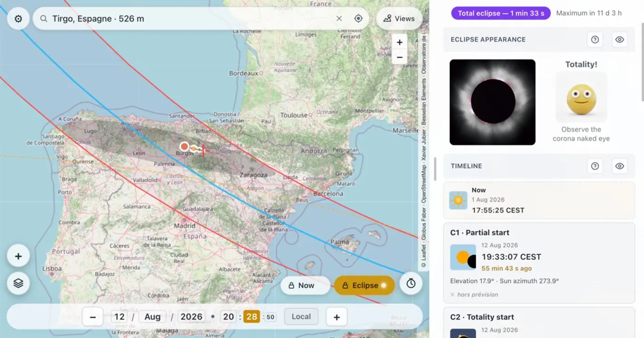The image size is (644, 338).
Task: Zoom out on the map
Action: (x=399, y=57)
